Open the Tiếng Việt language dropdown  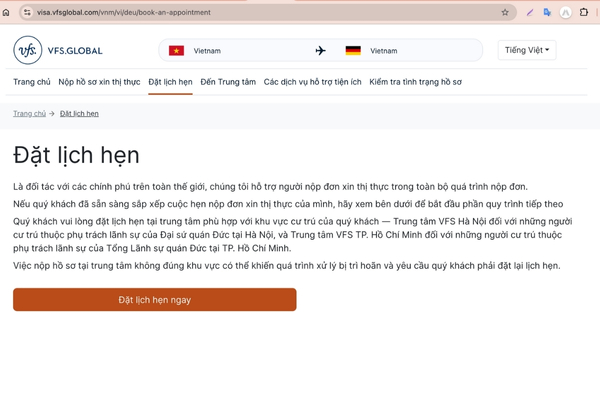pos(527,50)
